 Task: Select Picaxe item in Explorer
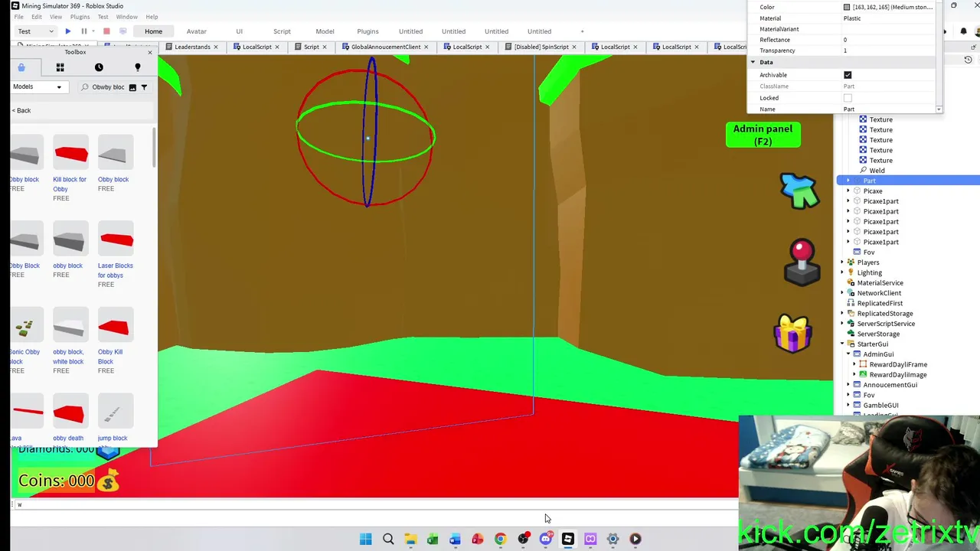(x=872, y=191)
